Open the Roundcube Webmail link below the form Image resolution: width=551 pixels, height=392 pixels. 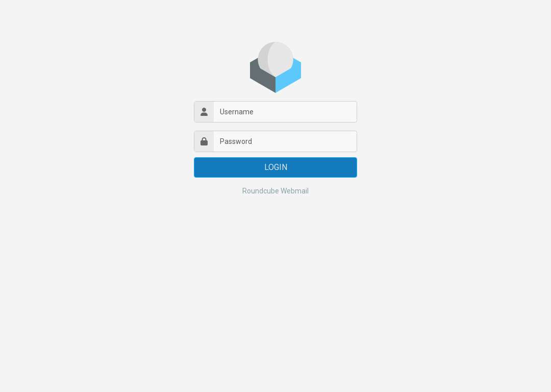coord(275,191)
